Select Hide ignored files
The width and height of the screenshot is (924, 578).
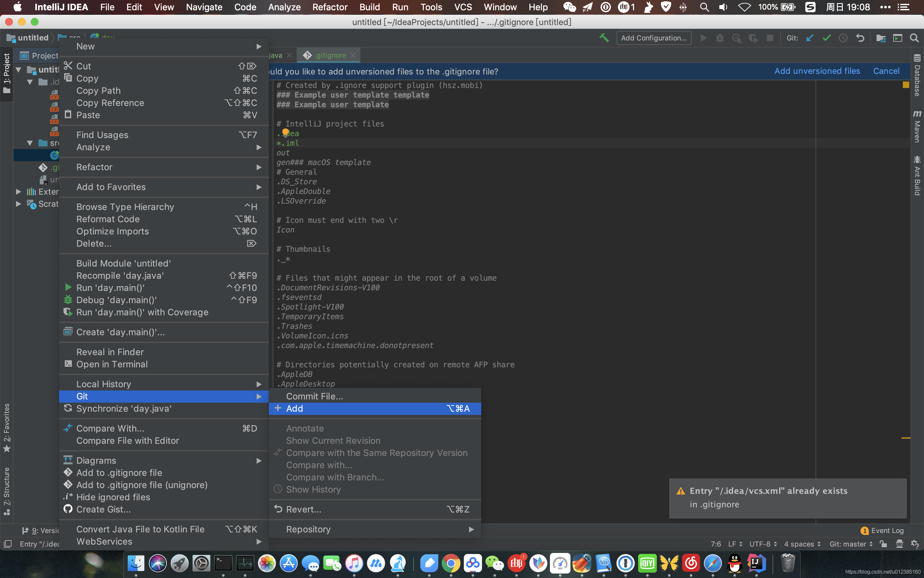pos(164,497)
